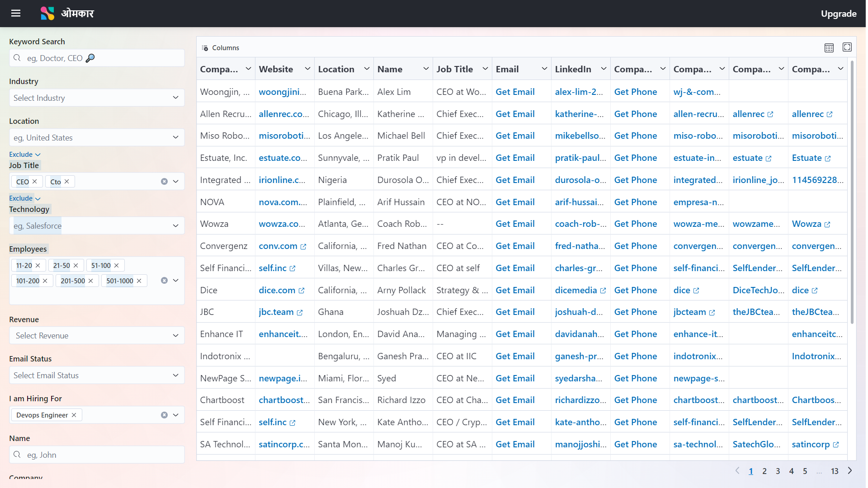Sort by the Name column header
868x488 pixels.
[390, 69]
